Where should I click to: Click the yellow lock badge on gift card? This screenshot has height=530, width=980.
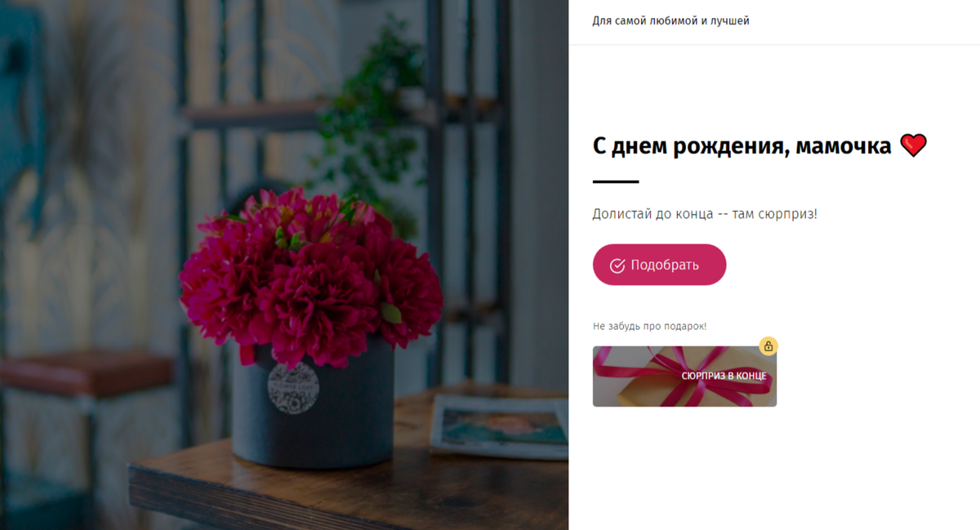tap(768, 346)
